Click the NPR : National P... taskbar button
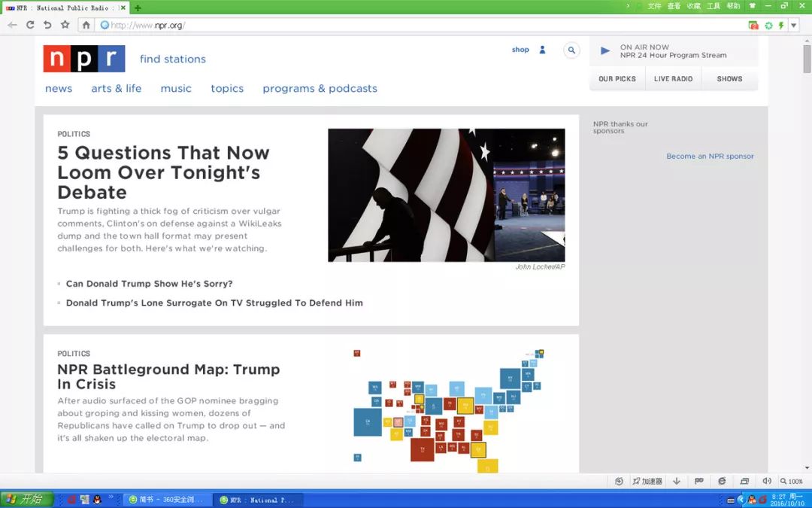The image size is (812, 508). click(x=257, y=500)
